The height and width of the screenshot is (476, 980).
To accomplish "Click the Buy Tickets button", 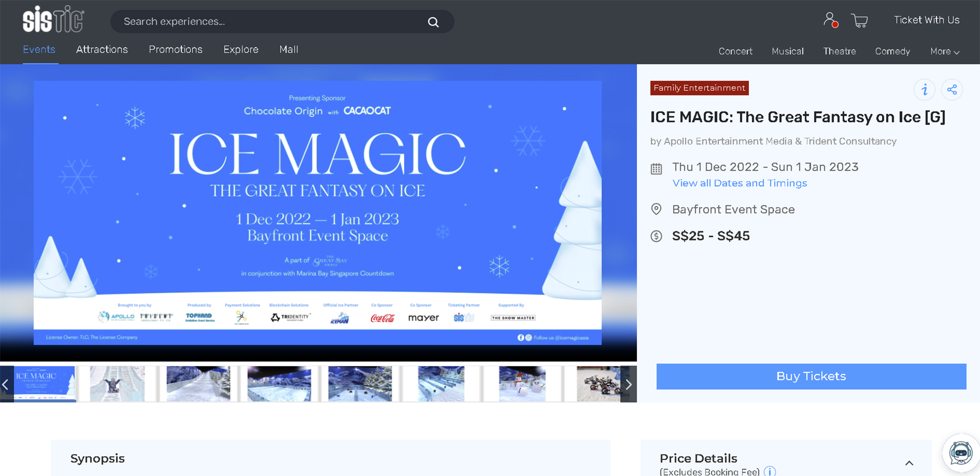I will [811, 377].
